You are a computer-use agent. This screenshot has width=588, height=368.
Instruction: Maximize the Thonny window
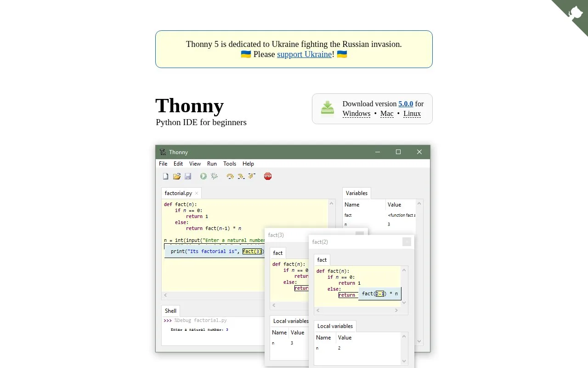coord(398,152)
